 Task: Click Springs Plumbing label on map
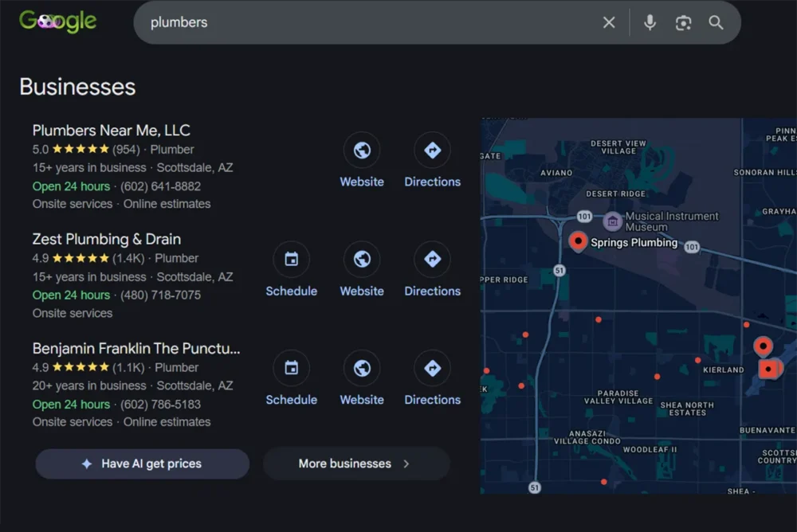point(634,242)
